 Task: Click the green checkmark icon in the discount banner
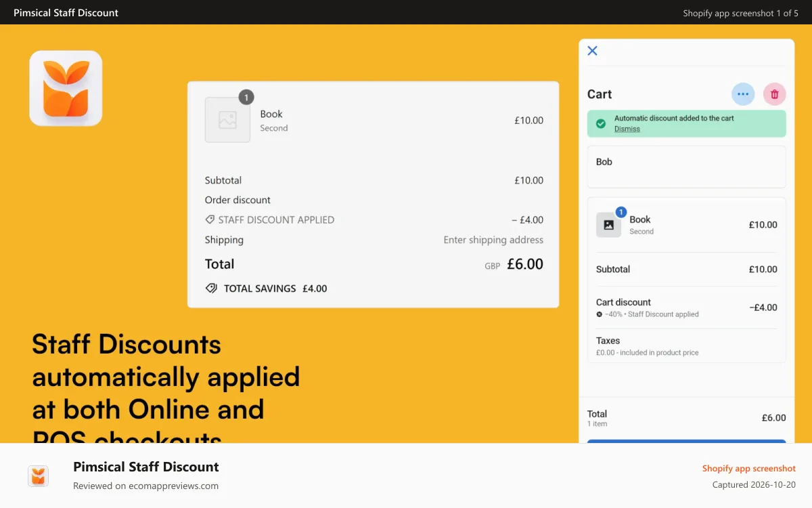pyautogui.click(x=600, y=123)
